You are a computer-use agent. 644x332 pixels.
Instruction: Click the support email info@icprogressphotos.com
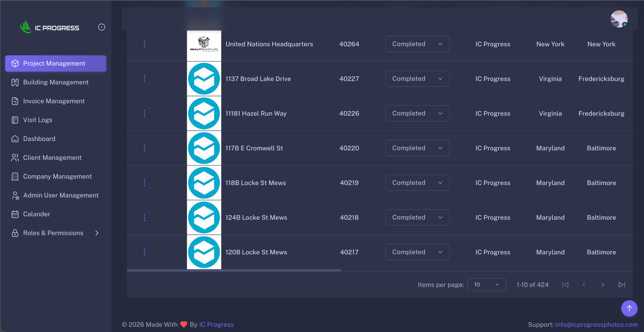click(x=597, y=325)
